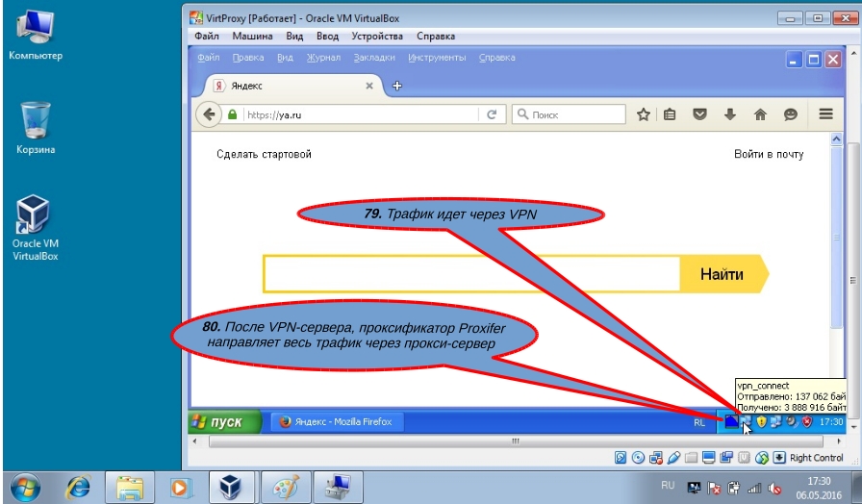Click the green padlock site security icon
The image size is (862, 504).
[x=232, y=114]
